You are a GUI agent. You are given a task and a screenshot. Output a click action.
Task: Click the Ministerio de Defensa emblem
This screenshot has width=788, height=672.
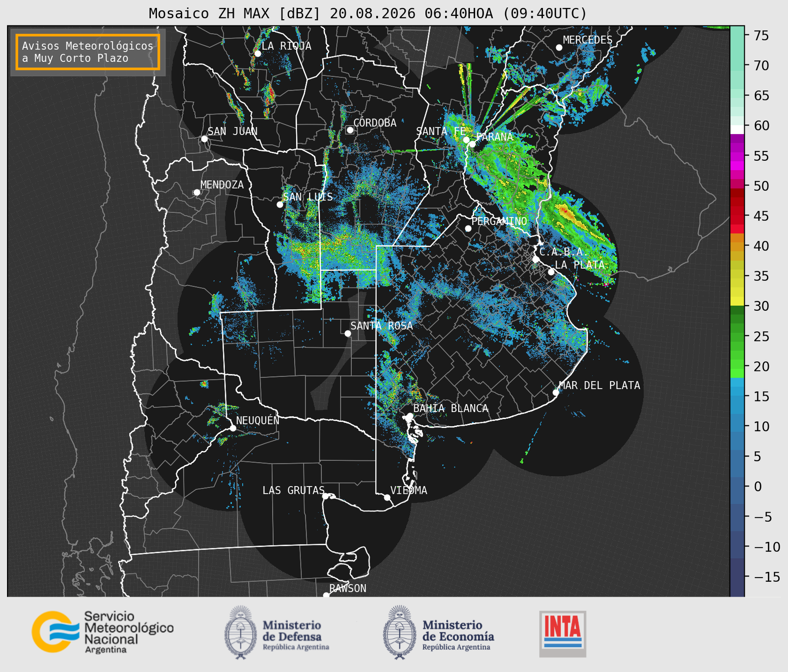[240, 632]
